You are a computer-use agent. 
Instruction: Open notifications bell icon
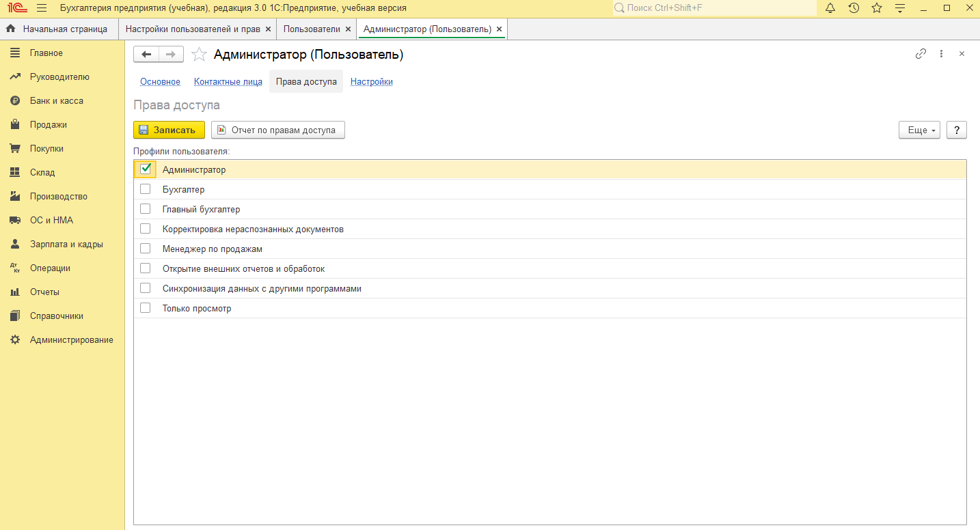[830, 8]
